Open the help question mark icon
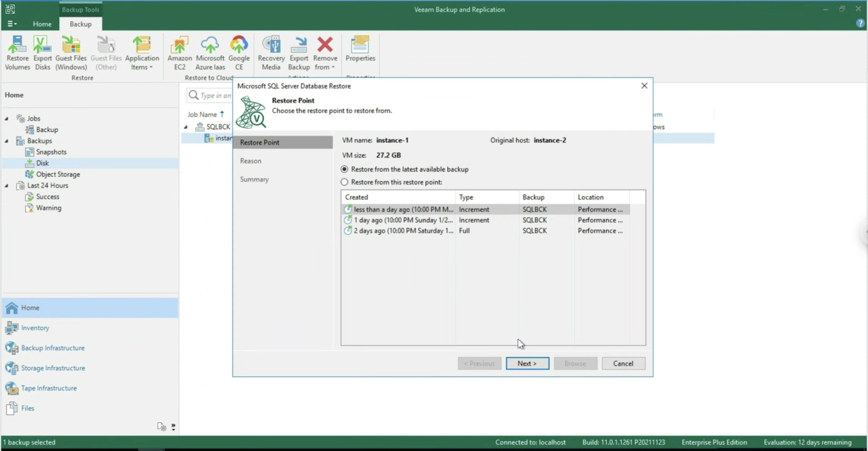 [x=860, y=24]
